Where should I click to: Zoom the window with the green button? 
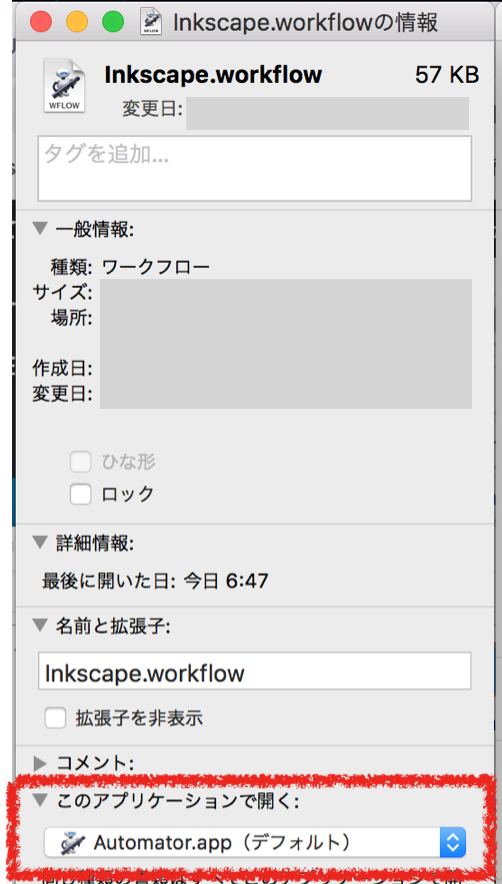[113, 22]
